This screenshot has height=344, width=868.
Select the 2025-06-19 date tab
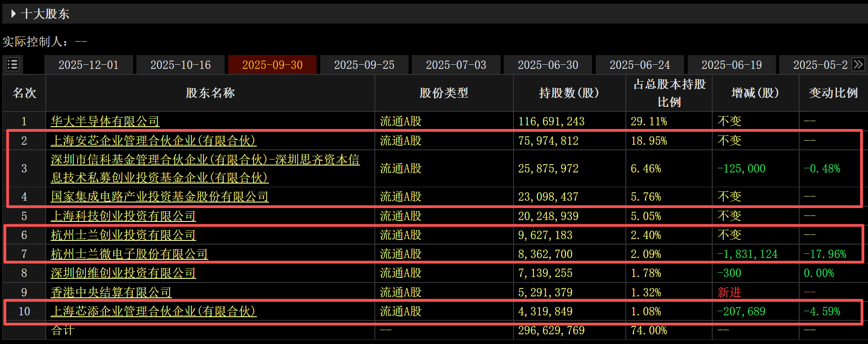coord(732,65)
